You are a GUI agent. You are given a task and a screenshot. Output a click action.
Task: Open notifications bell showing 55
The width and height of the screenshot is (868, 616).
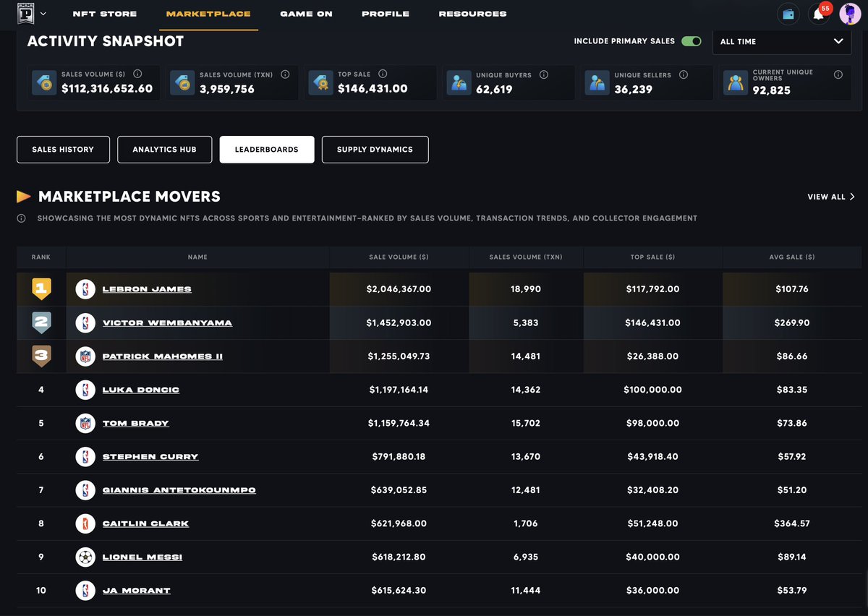click(819, 14)
